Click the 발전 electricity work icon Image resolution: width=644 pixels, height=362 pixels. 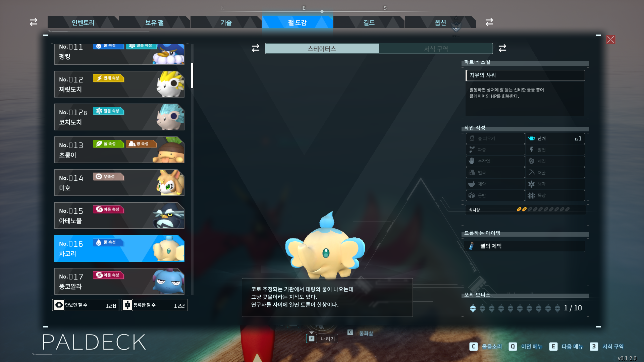pos(531,149)
